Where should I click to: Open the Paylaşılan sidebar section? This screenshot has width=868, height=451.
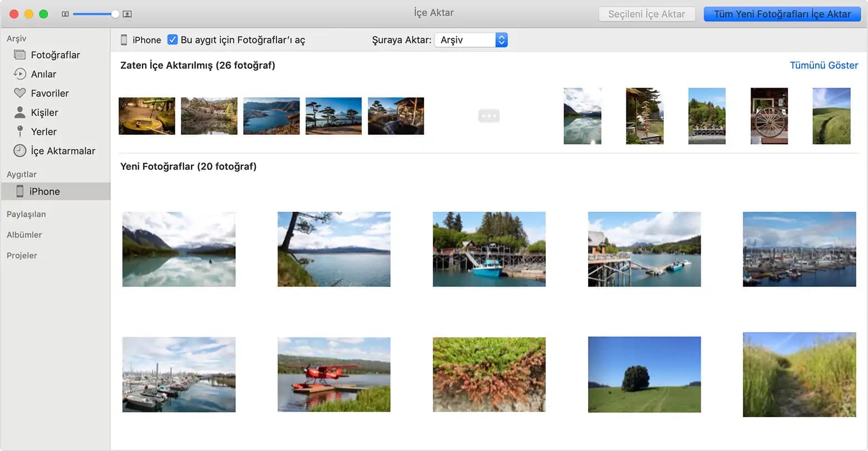click(x=26, y=214)
